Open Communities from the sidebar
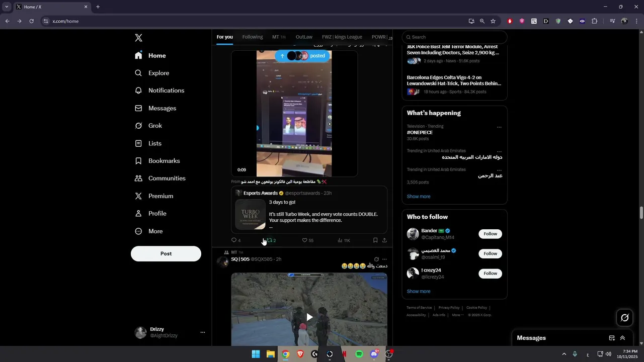Screen dimensions: 644x362 (160, 178)
